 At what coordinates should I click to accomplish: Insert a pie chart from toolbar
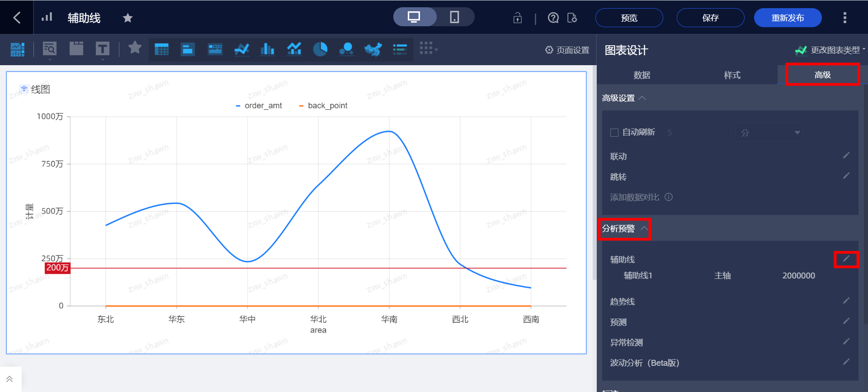coord(320,49)
